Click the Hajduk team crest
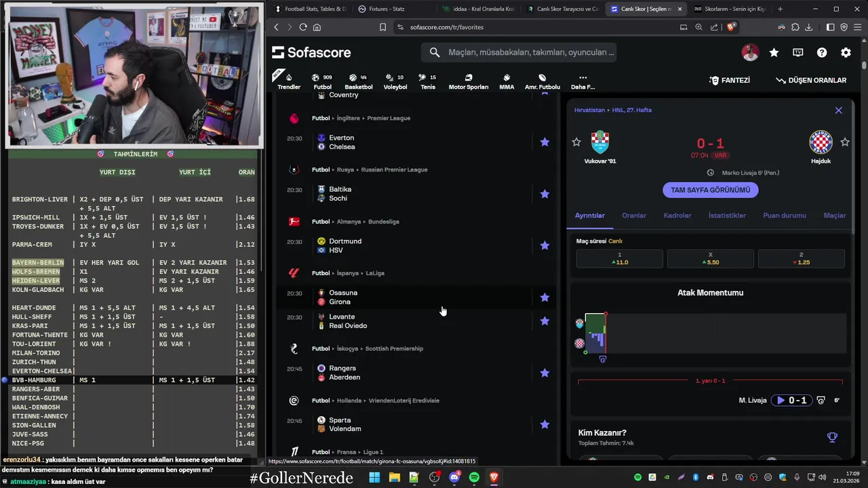The image size is (868, 488). (x=821, y=142)
